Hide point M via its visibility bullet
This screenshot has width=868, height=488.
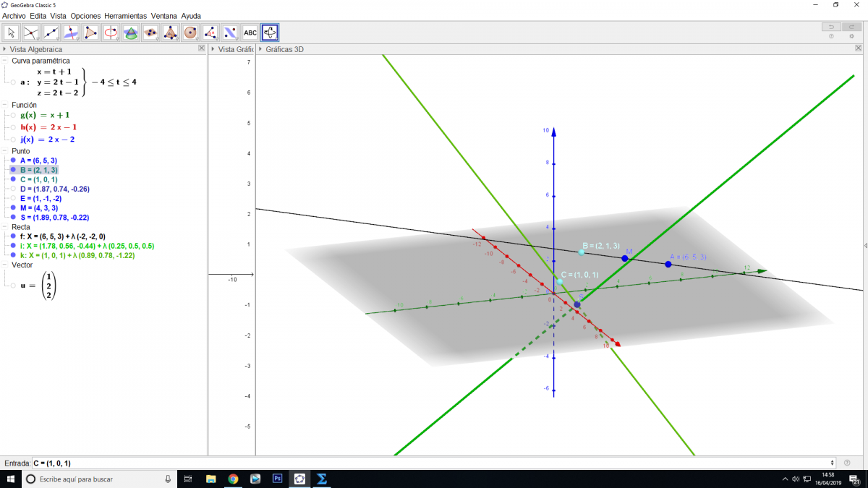point(14,207)
